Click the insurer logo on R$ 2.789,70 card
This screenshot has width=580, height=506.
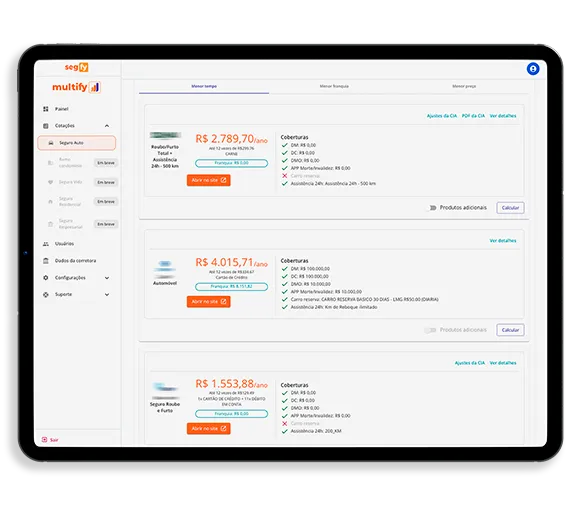pos(165,135)
